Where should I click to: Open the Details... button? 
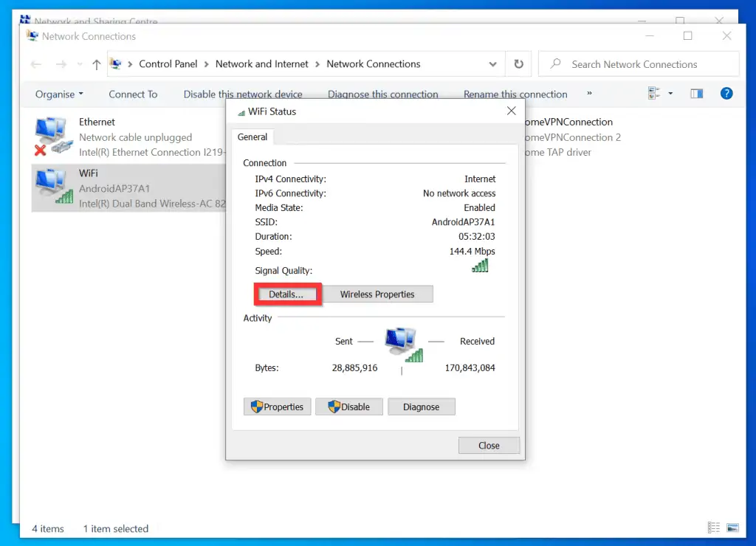pos(286,294)
